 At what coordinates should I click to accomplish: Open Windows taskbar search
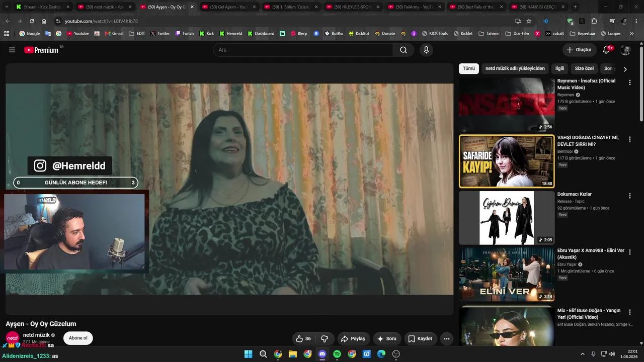tap(263, 354)
